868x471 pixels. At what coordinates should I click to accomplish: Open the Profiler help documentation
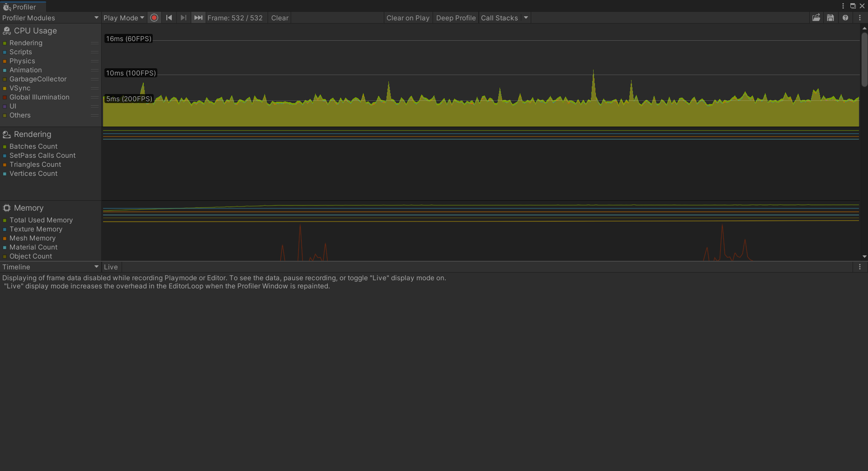coord(845,18)
